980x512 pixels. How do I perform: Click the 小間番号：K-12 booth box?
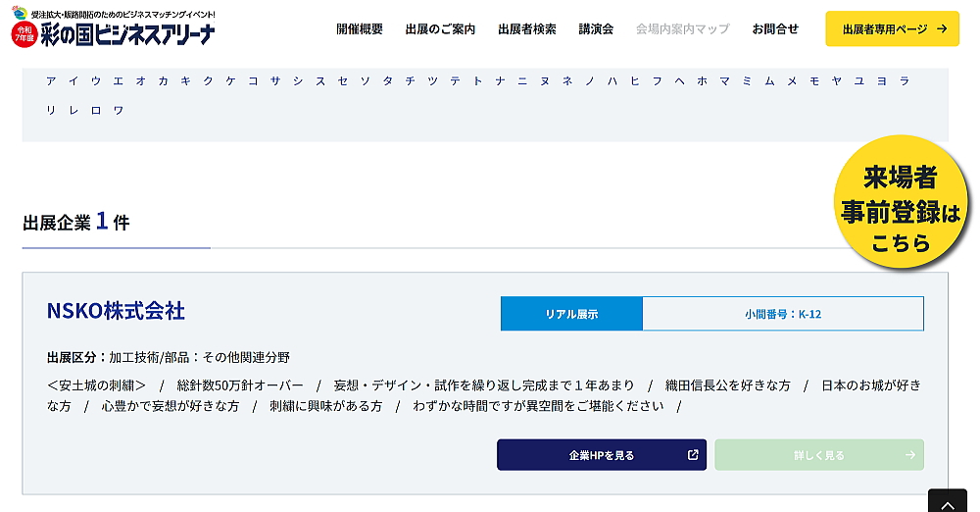pos(782,314)
